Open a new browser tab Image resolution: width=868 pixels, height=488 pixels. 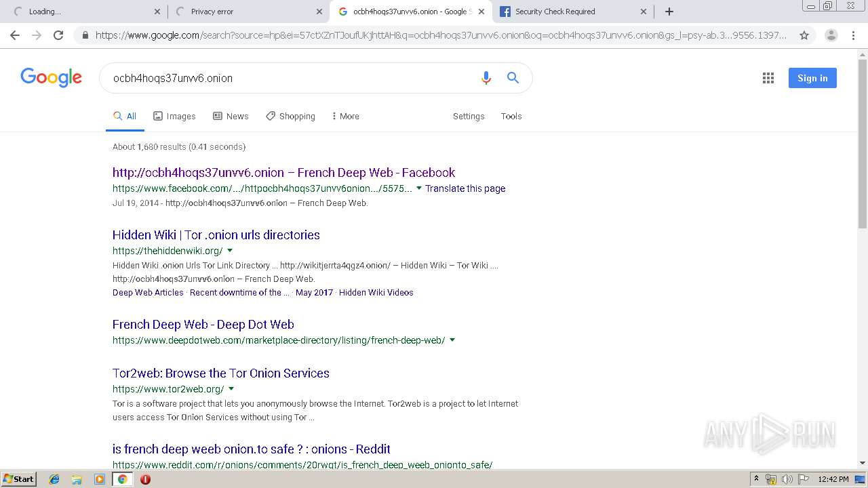[669, 12]
